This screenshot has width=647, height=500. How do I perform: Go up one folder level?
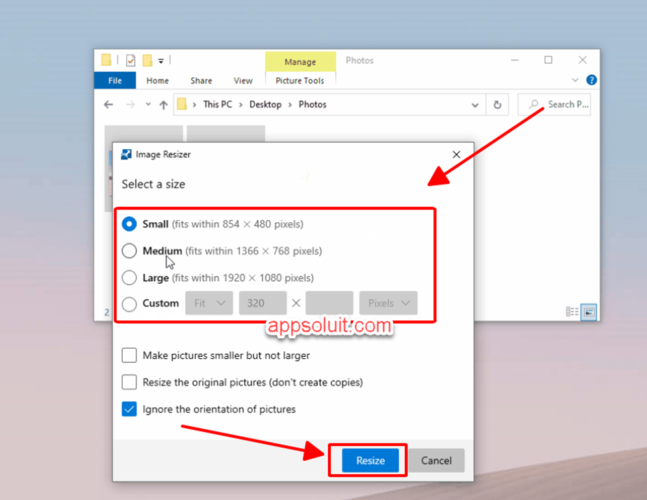(x=163, y=105)
